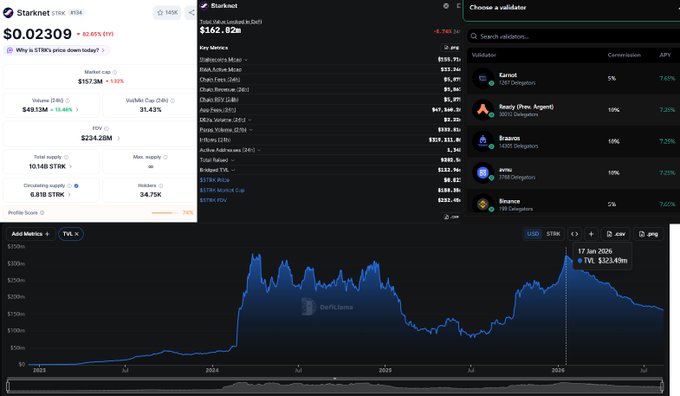Focus the Search validators field

click(x=573, y=36)
